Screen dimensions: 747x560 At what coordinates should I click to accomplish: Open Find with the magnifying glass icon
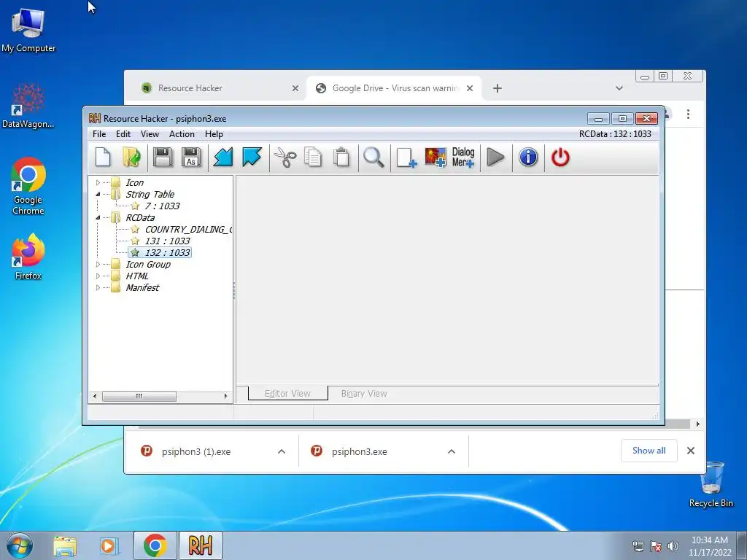tap(373, 157)
